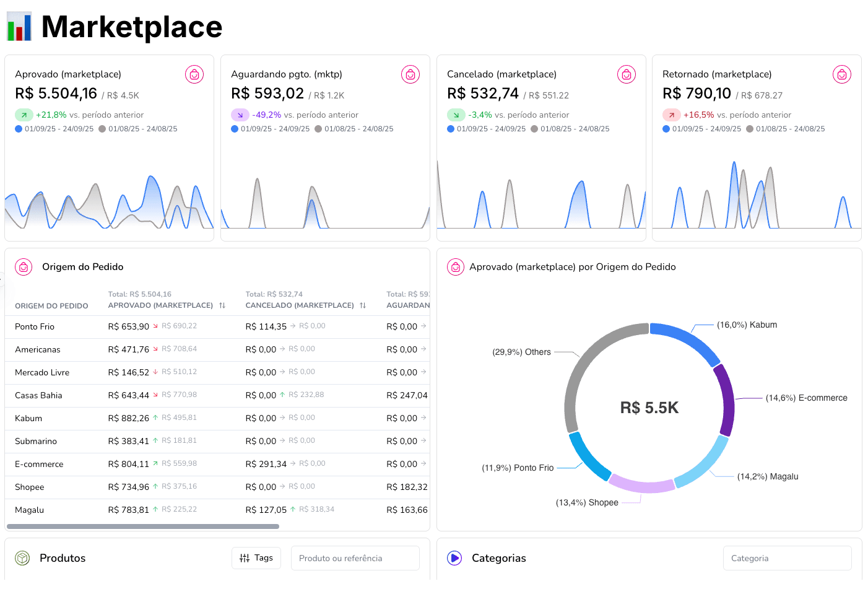The image size is (868, 594).
Task: Click the Categorias play icon
Action: [454, 558]
